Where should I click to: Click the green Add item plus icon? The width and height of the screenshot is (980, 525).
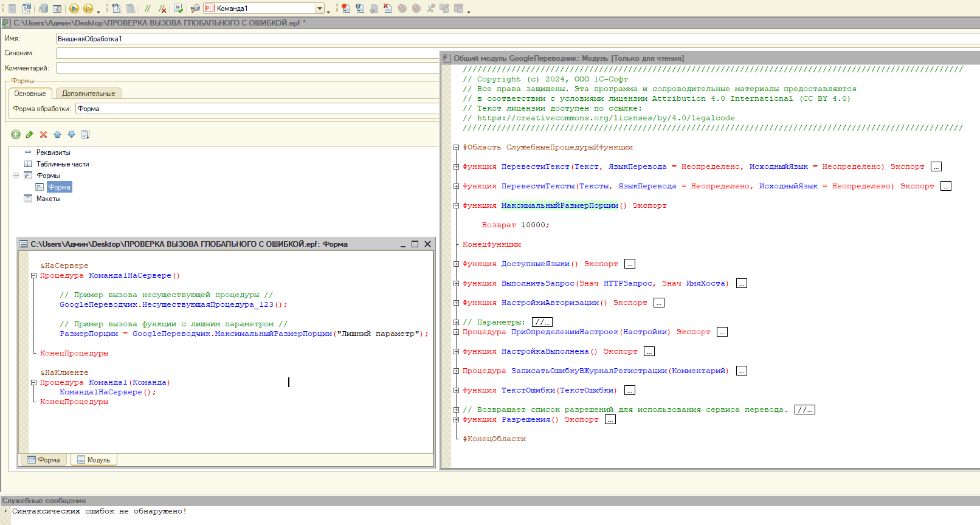(16, 134)
